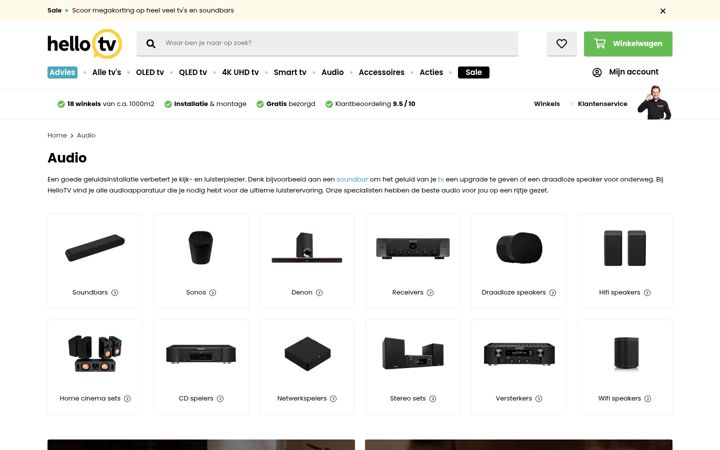The image size is (720, 450).
Task: Click the green Winkelwagen button
Action: click(x=628, y=44)
